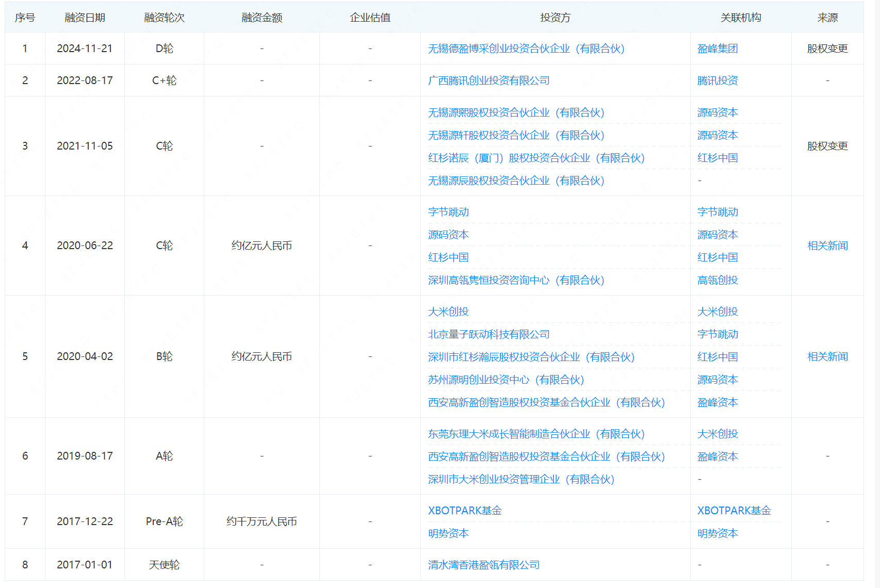Open 大米创投 investor link in row 5
Image resolution: width=880 pixels, height=588 pixels.
coord(448,312)
